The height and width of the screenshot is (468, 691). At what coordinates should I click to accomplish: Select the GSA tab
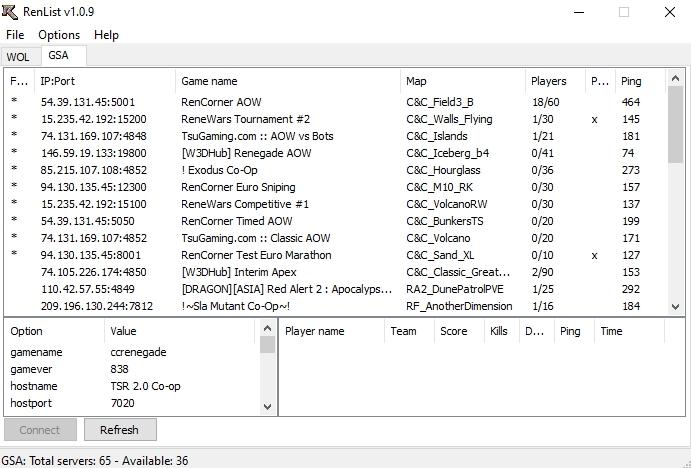click(x=58, y=56)
